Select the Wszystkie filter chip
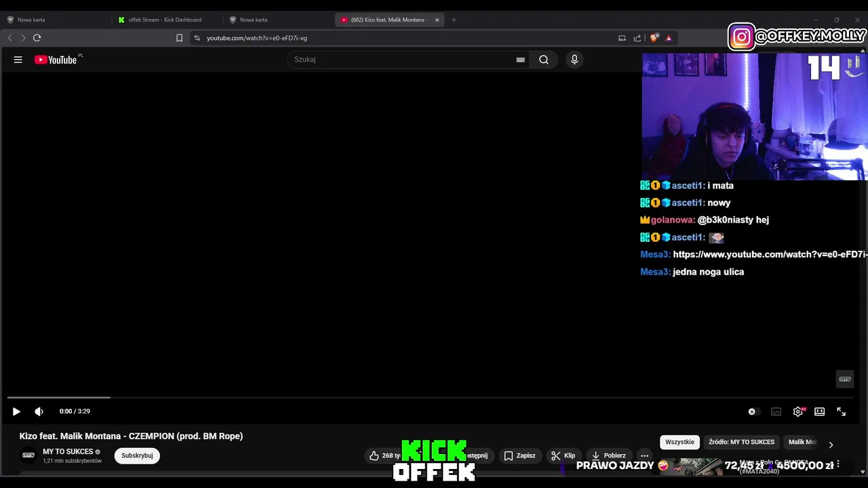 pos(679,442)
